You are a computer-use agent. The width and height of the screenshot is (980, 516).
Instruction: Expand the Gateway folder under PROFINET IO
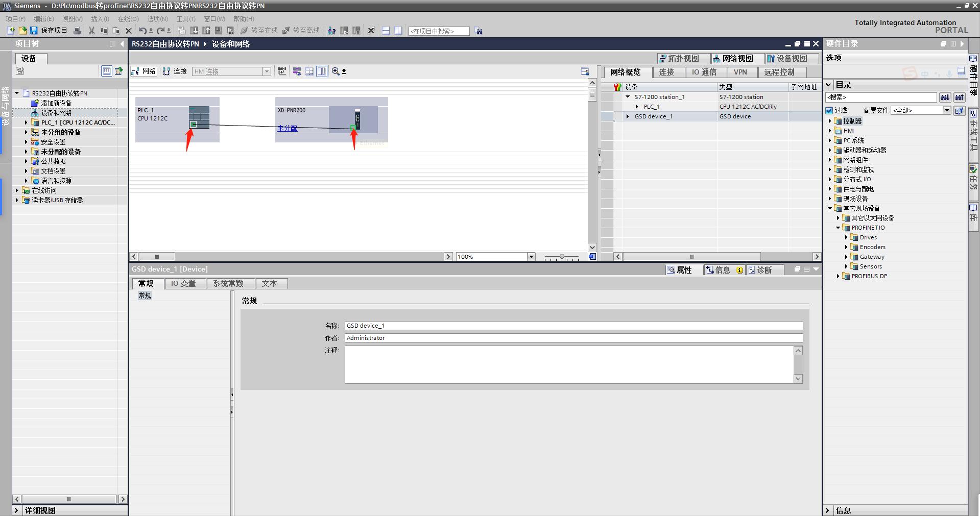point(846,257)
